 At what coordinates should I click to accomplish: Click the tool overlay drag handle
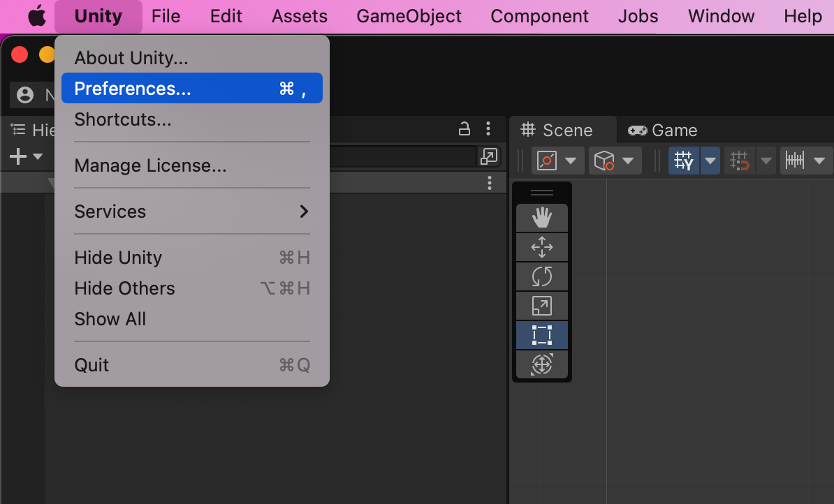pos(542,193)
